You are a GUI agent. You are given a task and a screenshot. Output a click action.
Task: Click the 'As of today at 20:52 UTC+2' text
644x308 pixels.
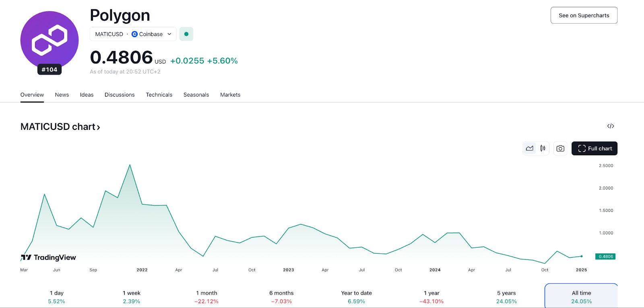[x=125, y=72]
